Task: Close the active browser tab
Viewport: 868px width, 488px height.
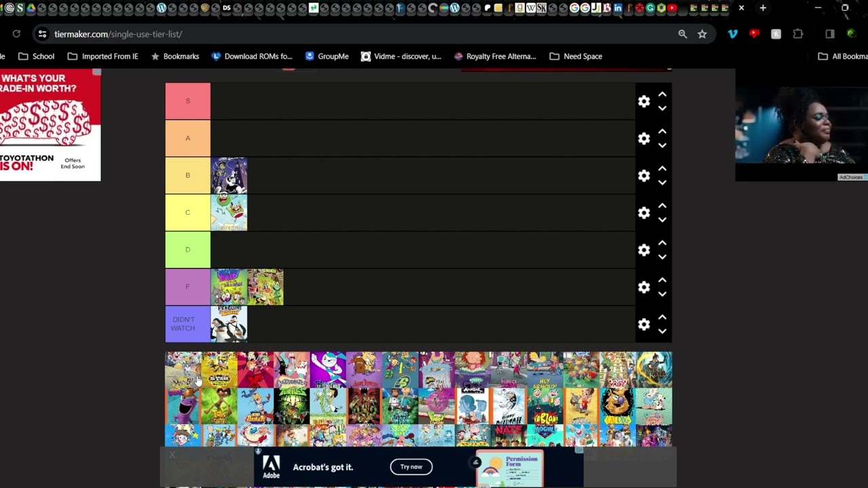Action: click(741, 8)
